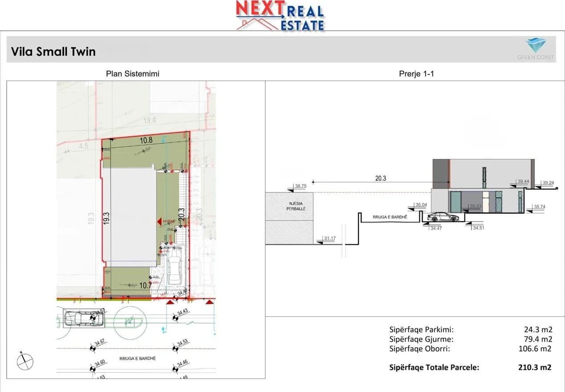Screen dimensions: 565x392
Task: Click the Prerje 1-1 heading
Action: click(416, 74)
